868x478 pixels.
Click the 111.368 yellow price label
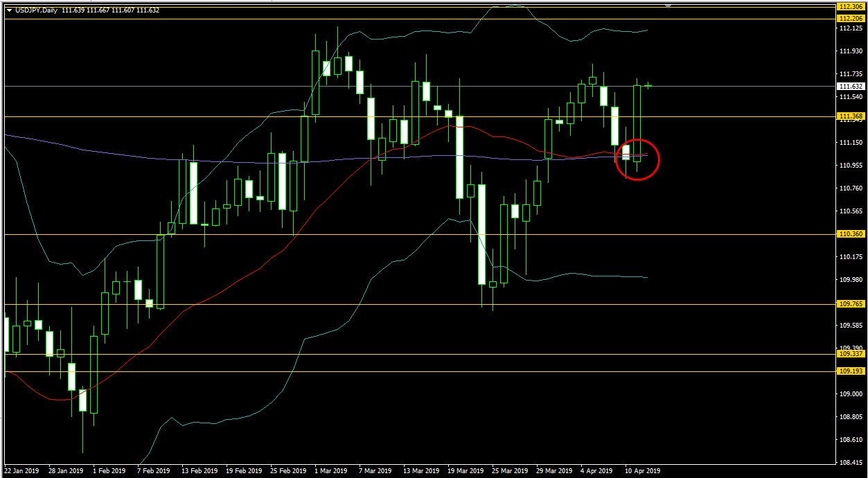[x=850, y=116]
